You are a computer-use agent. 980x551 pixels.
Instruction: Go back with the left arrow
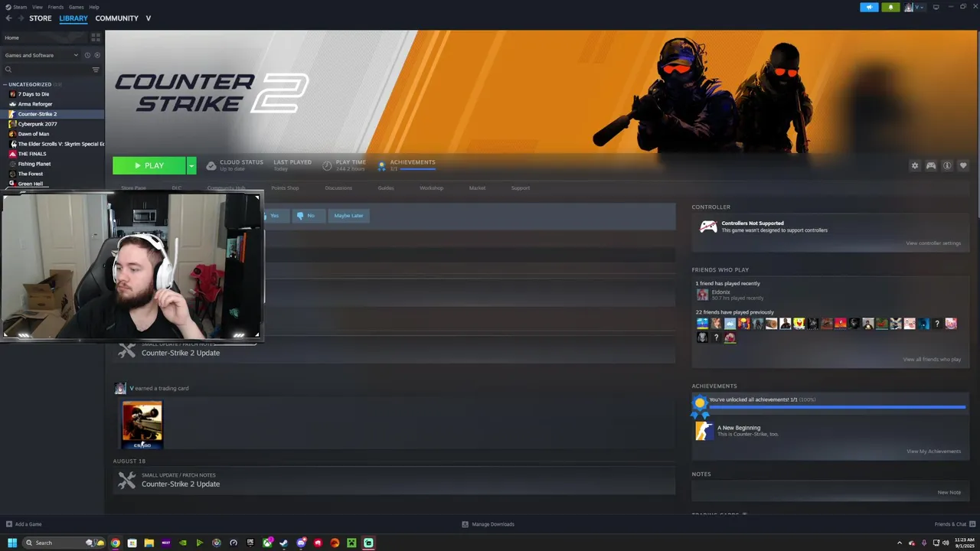tap(9, 18)
